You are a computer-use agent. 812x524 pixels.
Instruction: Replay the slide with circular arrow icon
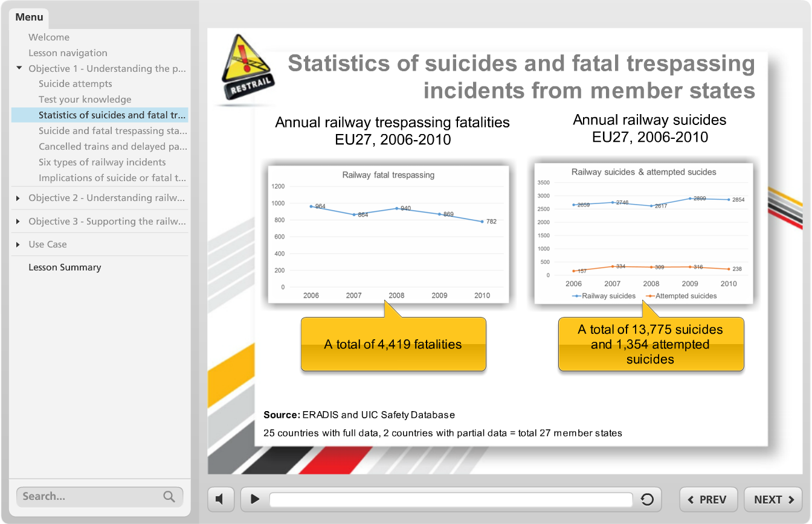647,499
